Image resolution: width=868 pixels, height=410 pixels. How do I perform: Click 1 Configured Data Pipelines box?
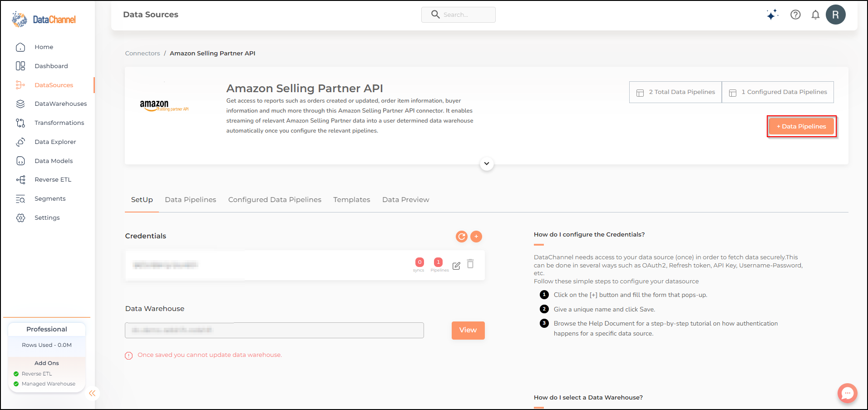[778, 92]
